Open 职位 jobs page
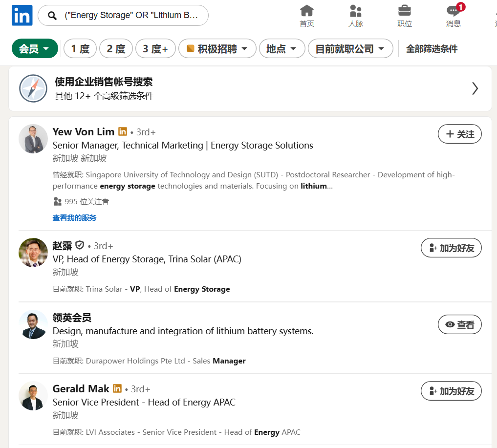This screenshot has width=497, height=448. point(405,15)
